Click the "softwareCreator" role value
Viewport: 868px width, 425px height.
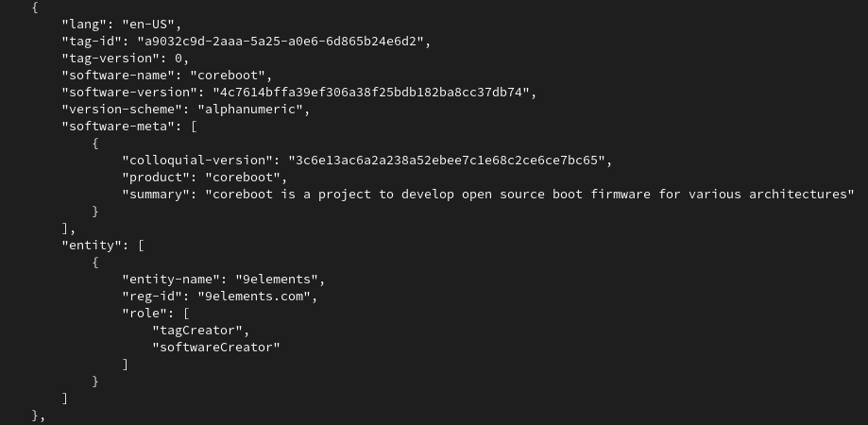point(216,348)
